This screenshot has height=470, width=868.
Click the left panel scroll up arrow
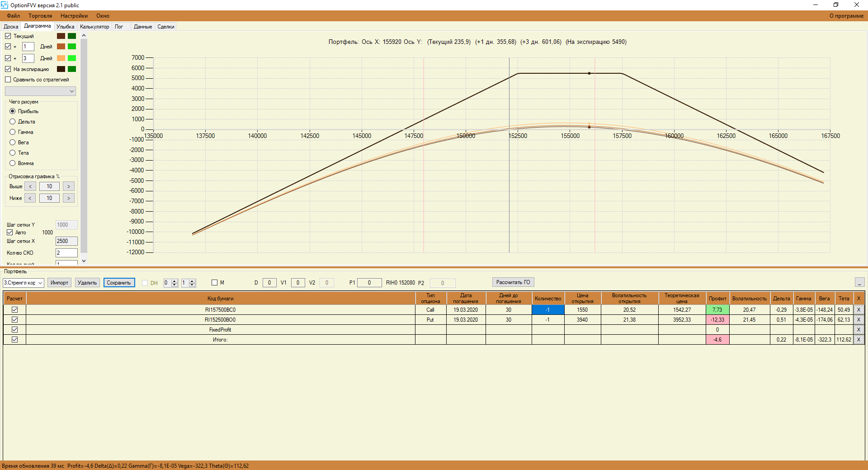tap(84, 36)
